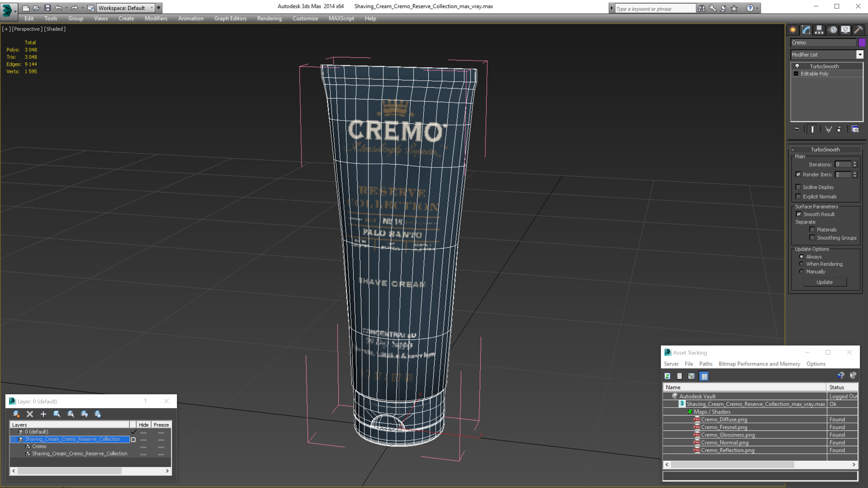868x488 pixels.
Task: Undo the last action with the Undo arrow
Action: click(x=58, y=8)
